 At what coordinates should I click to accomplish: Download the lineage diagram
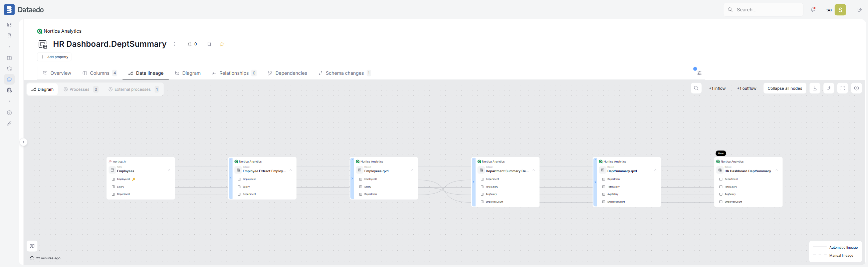[x=815, y=88]
